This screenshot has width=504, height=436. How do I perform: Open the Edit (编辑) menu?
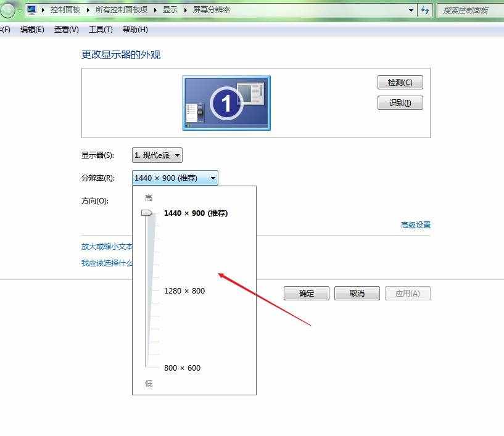(32, 30)
